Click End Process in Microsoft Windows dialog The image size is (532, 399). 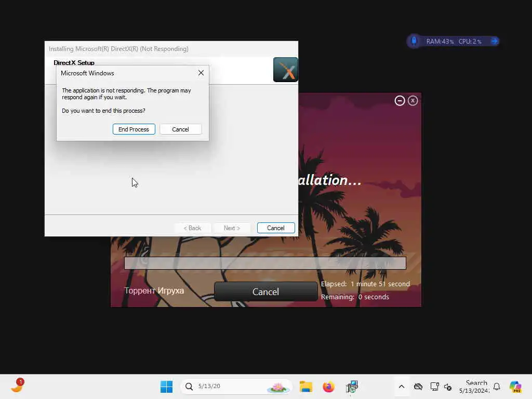(x=134, y=129)
